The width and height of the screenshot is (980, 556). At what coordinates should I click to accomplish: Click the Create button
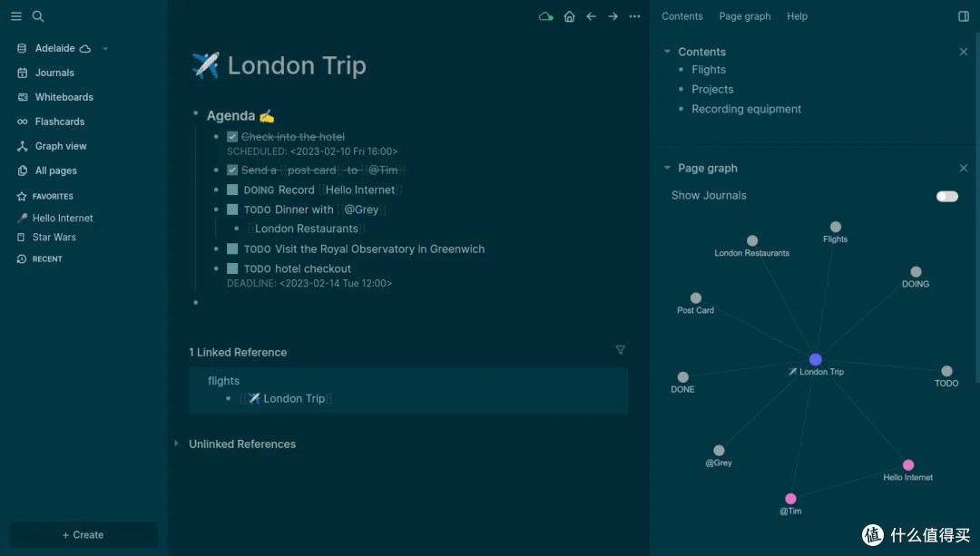point(83,535)
